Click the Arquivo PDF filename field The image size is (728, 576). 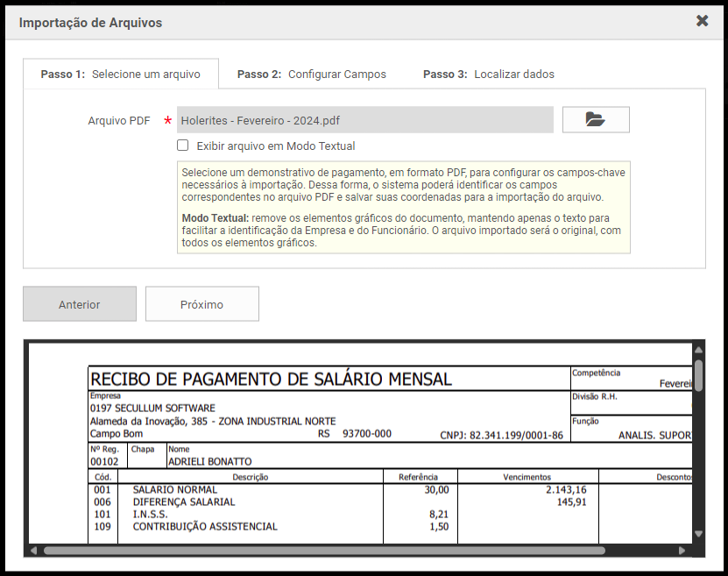coord(364,120)
